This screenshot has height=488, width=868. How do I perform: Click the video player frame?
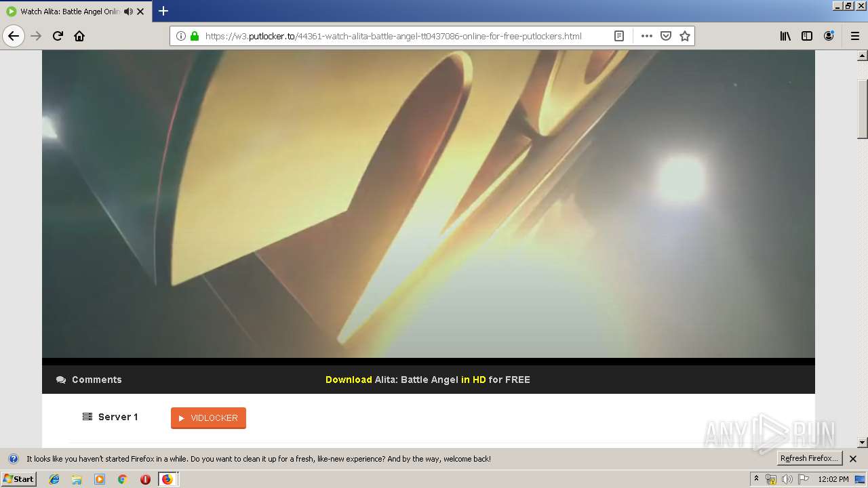(429, 203)
